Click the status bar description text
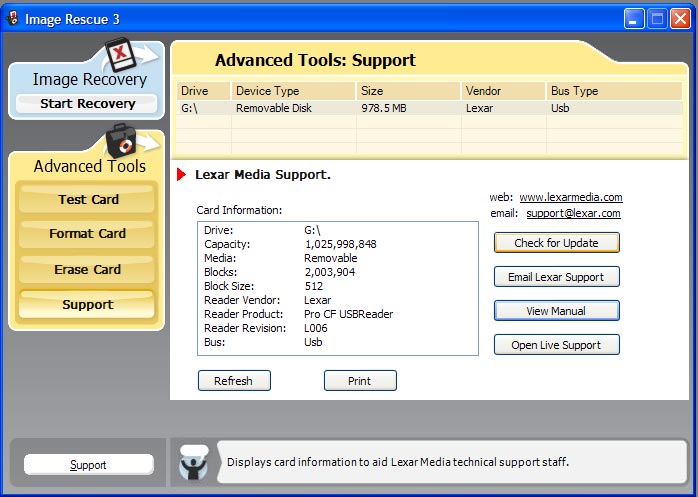 pos(398,462)
